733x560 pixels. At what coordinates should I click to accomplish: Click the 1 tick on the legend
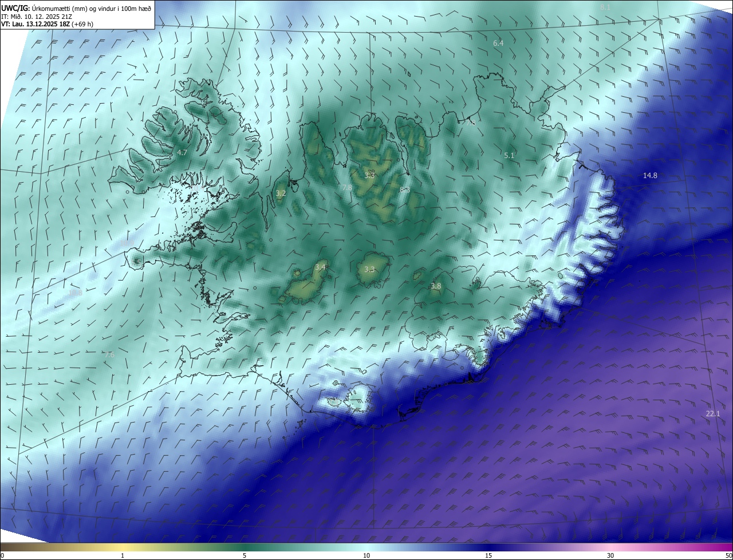(x=123, y=555)
